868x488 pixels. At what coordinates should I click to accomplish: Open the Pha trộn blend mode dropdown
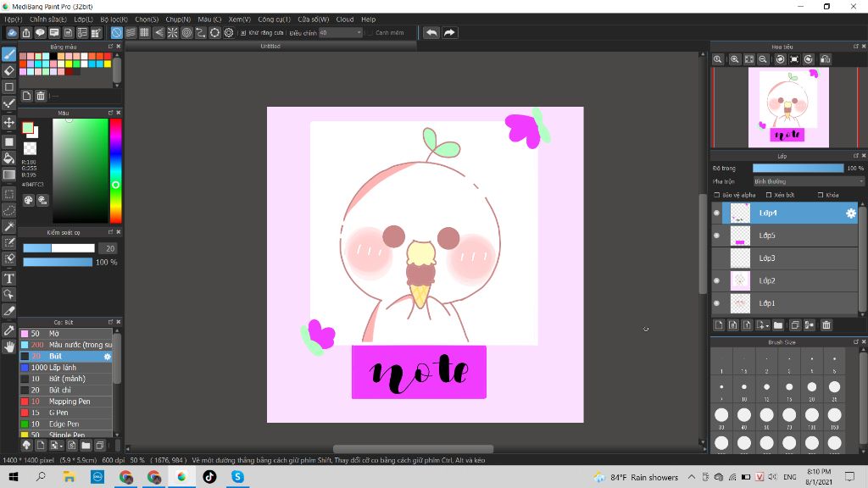click(x=808, y=181)
